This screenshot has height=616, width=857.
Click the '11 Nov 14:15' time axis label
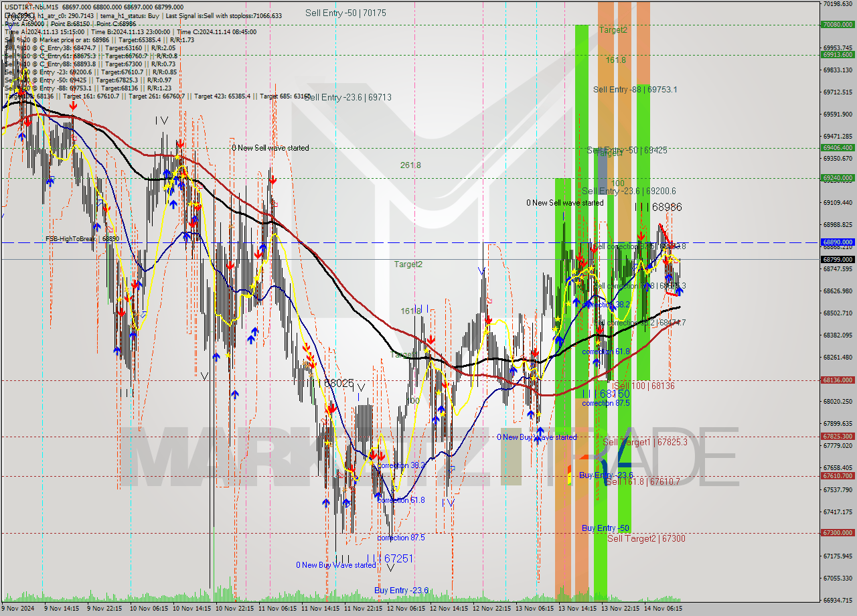click(321, 609)
